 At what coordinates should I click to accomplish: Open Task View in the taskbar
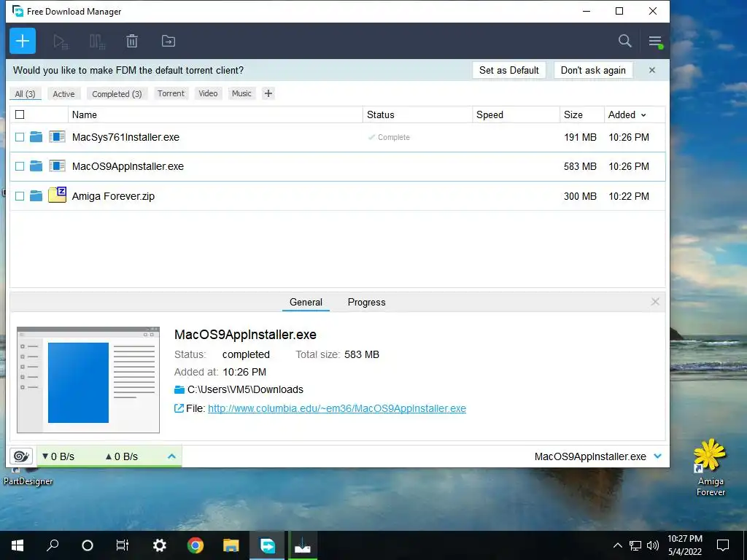coord(123,545)
